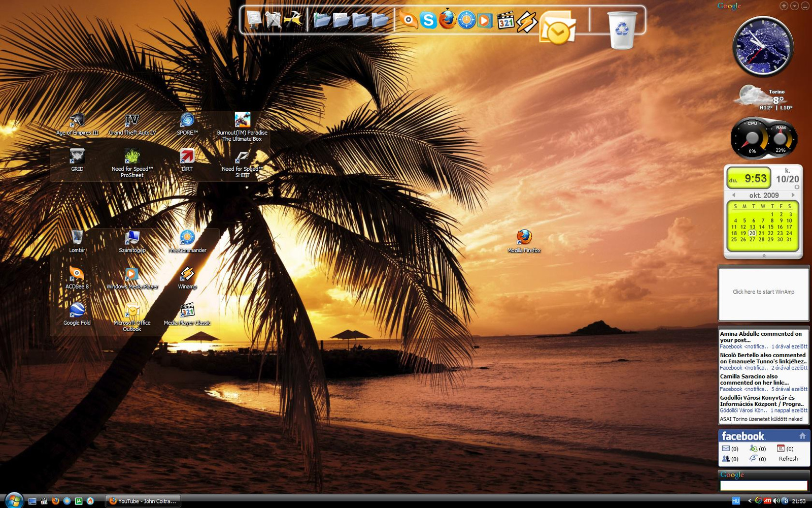
Task: Open the Winamp desktop shortcut
Action: (187, 278)
